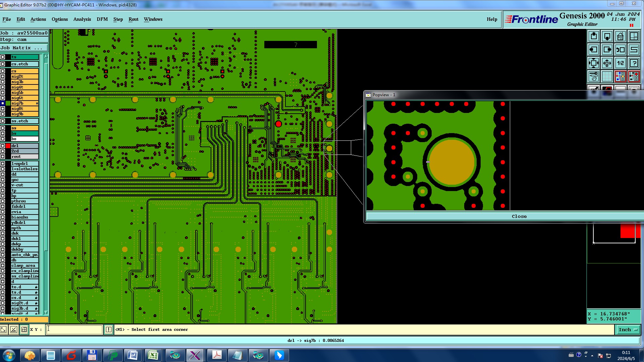
Task: Click the question mark query icon
Action: coord(634,63)
